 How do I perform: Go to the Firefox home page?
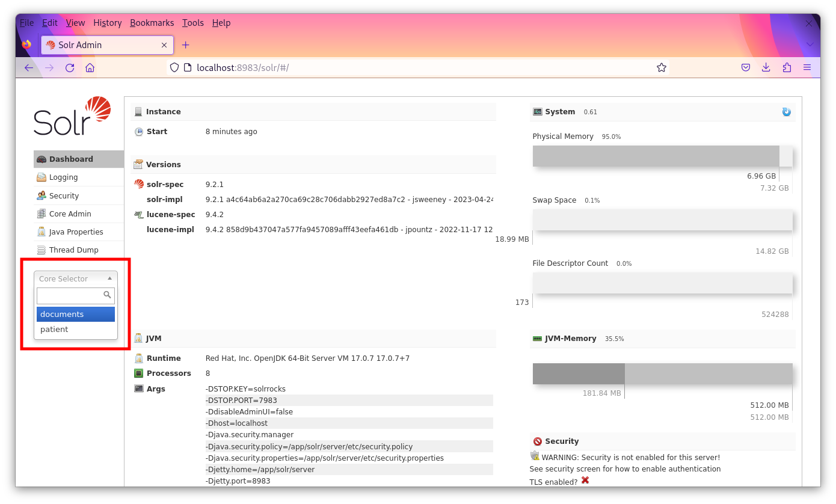point(90,67)
